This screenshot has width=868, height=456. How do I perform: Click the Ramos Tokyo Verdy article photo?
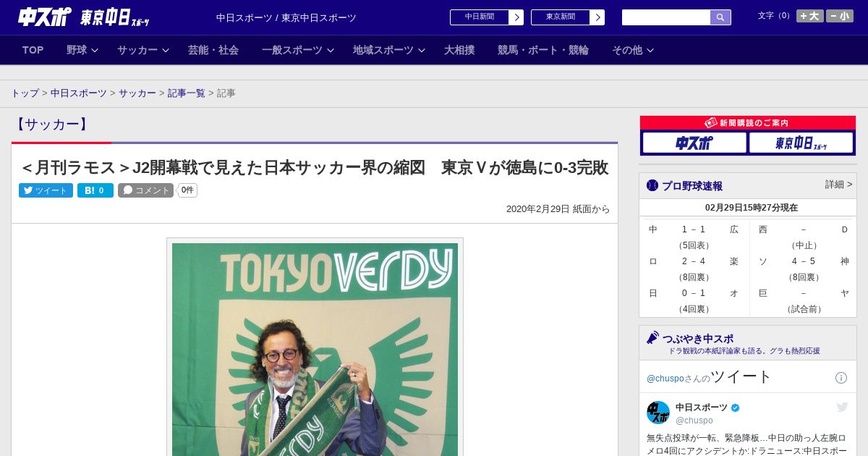pos(315,350)
